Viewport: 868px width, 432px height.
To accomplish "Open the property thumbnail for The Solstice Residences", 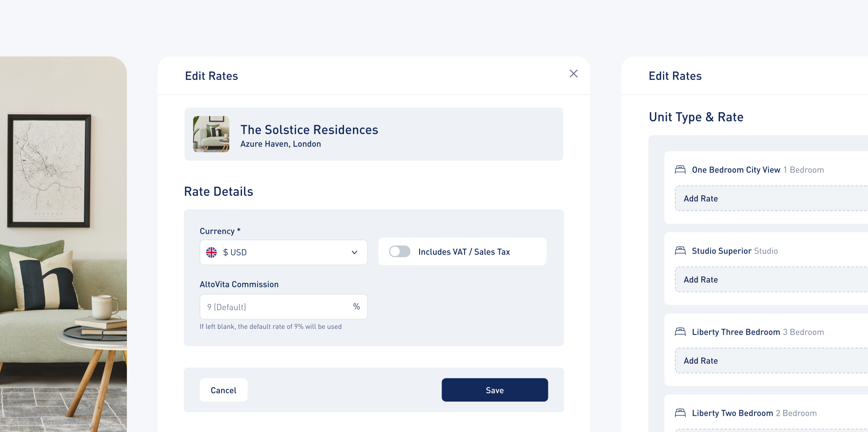I will tap(211, 134).
